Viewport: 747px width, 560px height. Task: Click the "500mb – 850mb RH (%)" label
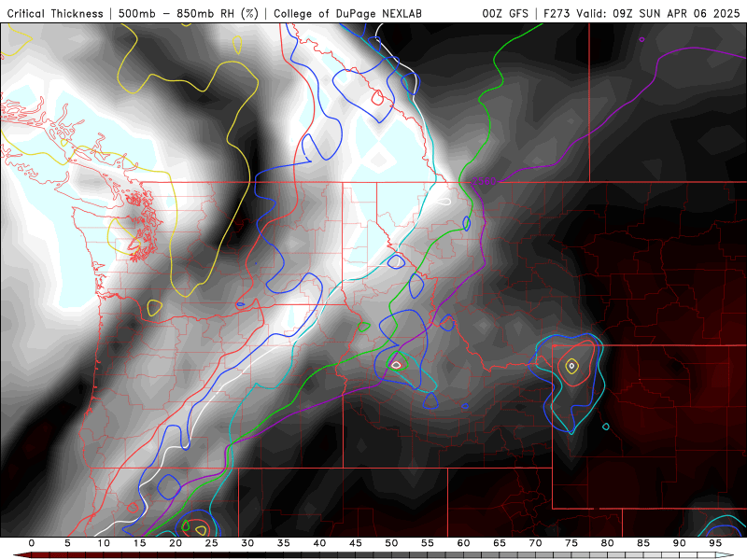tap(189, 14)
